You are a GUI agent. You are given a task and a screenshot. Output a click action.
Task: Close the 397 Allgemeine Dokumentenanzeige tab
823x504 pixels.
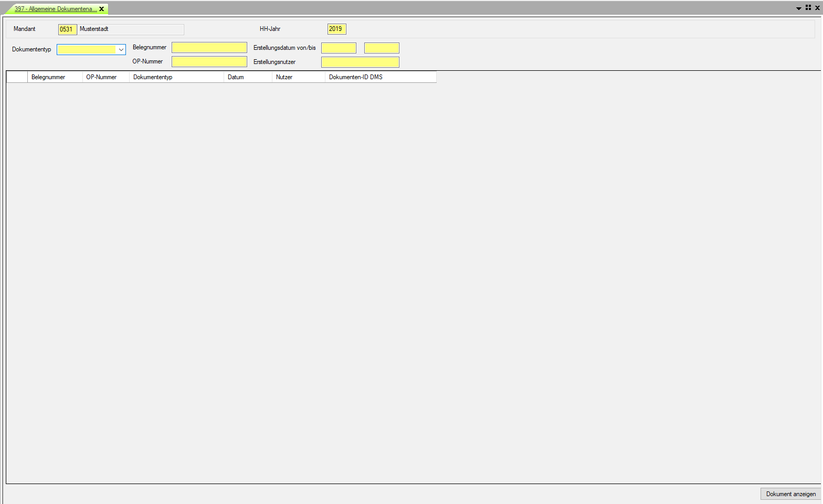coord(102,9)
